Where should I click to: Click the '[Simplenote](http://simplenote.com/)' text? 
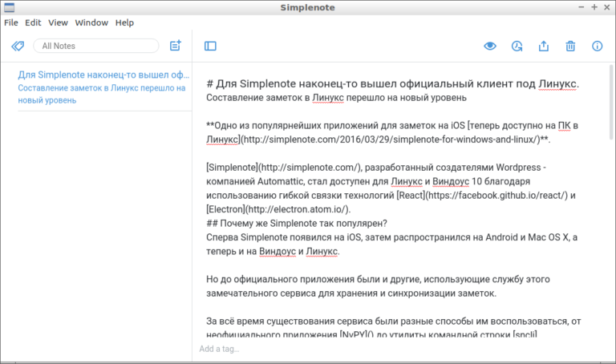coord(283,168)
